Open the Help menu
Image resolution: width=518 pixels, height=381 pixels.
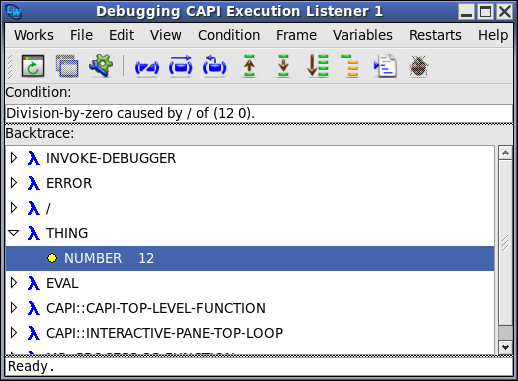click(493, 35)
